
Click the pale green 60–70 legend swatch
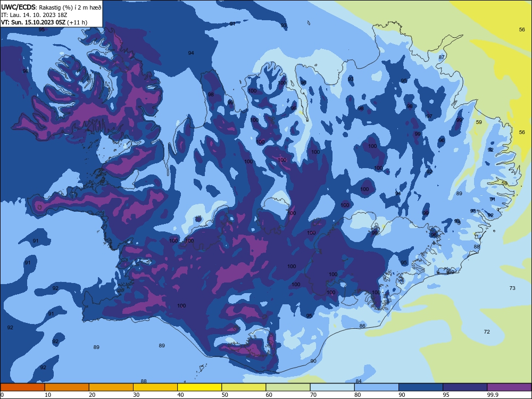click(288, 387)
